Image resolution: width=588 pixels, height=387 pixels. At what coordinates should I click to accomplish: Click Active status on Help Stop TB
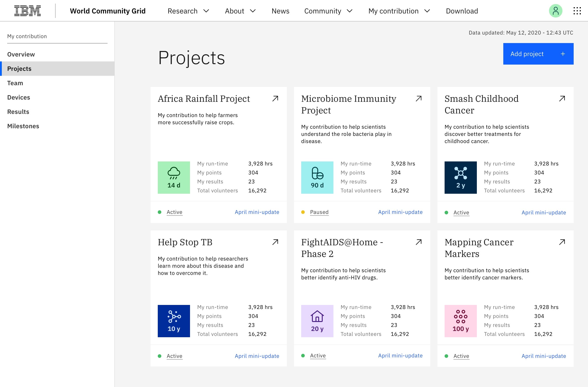click(174, 356)
